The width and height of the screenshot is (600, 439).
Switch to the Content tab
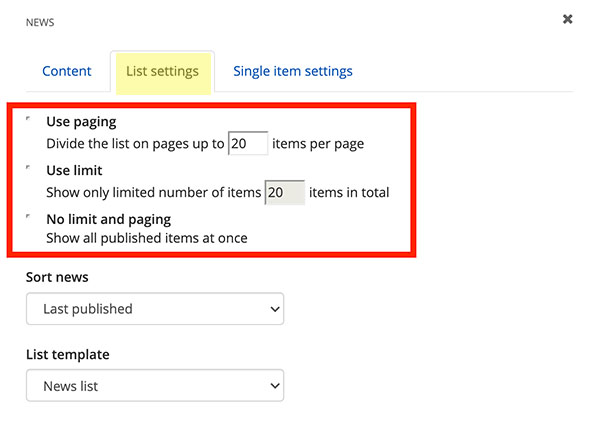click(x=67, y=72)
